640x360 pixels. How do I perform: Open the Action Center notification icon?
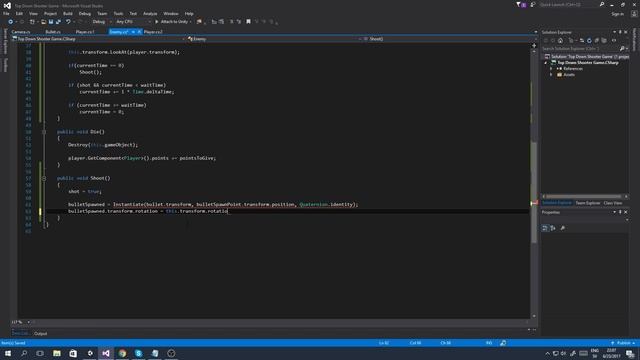coord(631,353)
